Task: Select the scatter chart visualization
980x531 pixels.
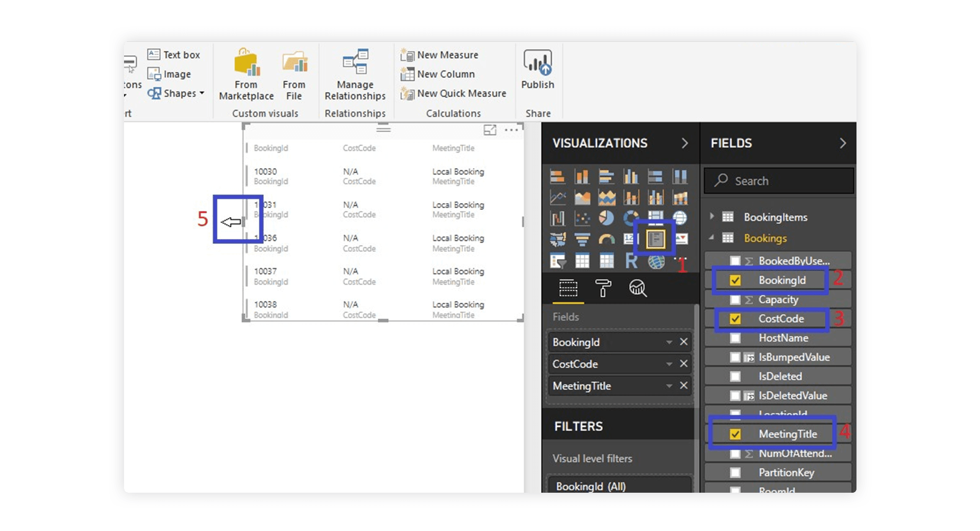Action: pyautogui.click(x=582, y=218)
